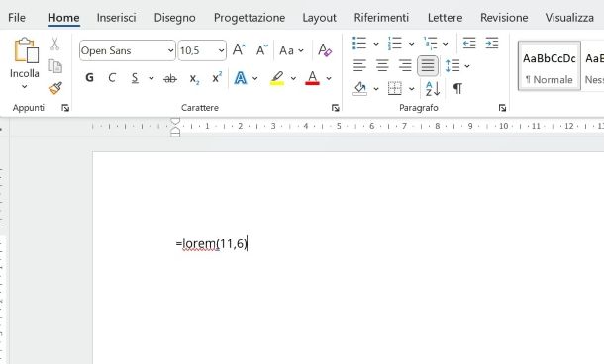
Task: Apply text effects blue A
Action: 241,78
